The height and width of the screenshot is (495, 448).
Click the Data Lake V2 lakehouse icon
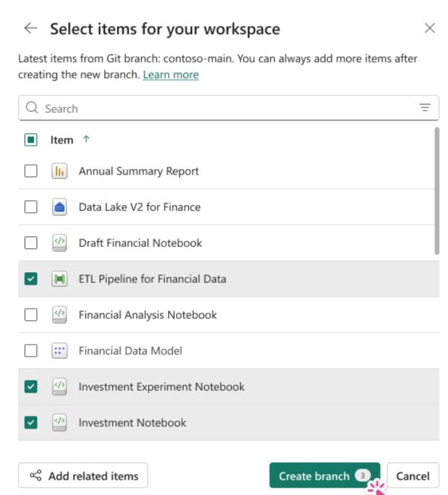point(60,207)
